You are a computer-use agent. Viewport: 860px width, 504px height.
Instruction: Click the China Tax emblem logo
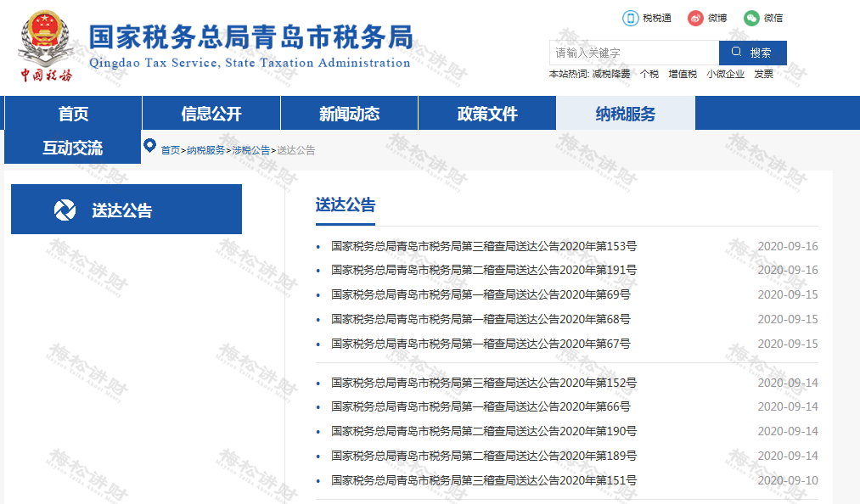[46, 46]
